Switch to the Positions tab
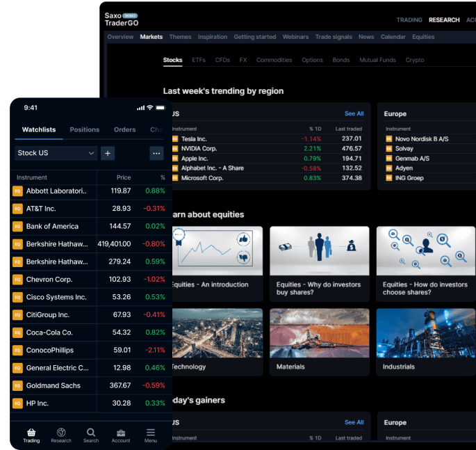The width and height of the screenshot is (476, 450). pyautogui.click(x=85, y=129)
